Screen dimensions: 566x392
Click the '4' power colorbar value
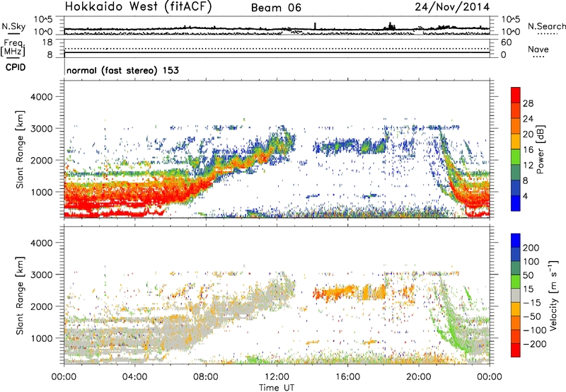click(525, 197)
